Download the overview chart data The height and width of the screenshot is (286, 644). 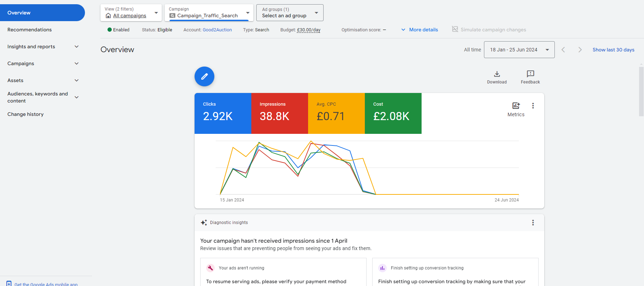pos(497,77)
